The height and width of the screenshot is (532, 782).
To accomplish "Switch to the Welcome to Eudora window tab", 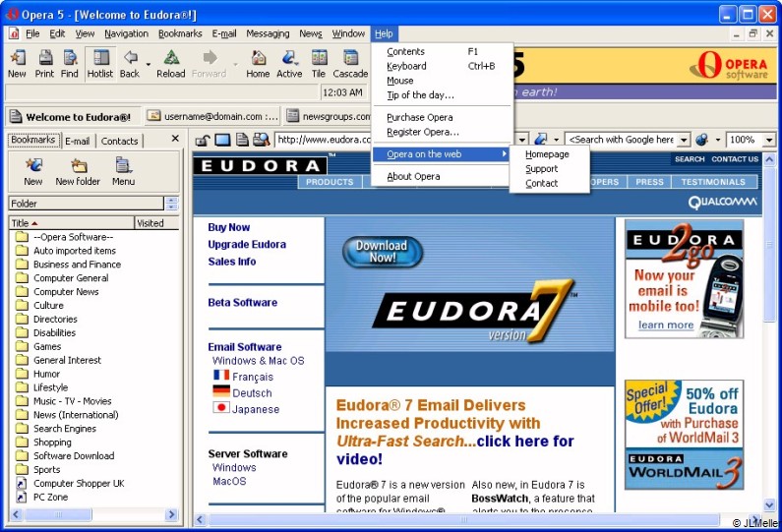I will (74, 117).
